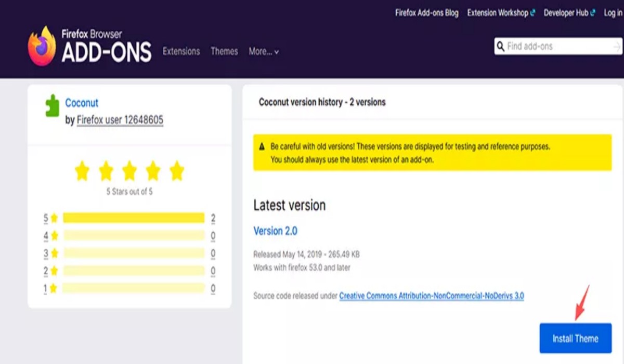This screenshot has width=624, height=364.
Task: Open the Firefox Add-ons Blog link
Action: point(427,13)
